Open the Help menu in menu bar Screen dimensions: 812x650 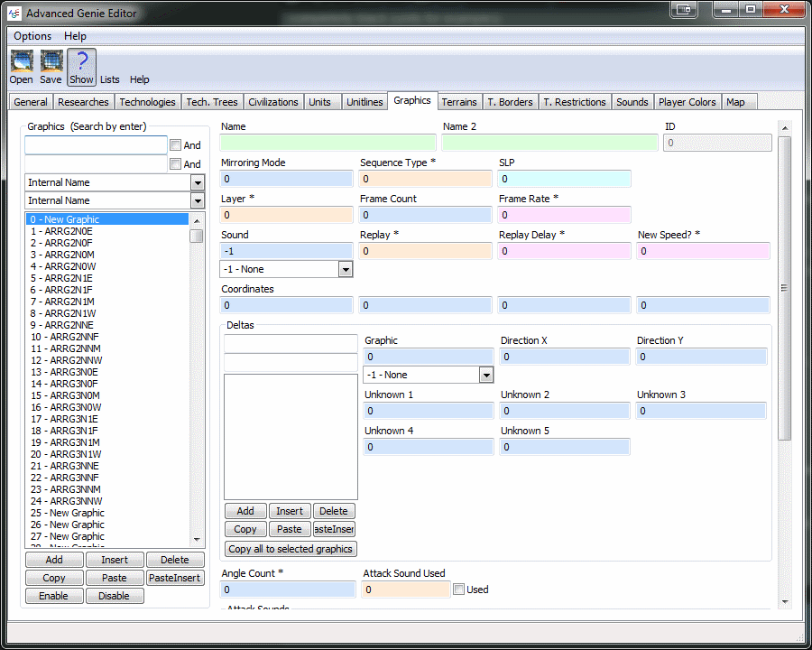[75, 36]
